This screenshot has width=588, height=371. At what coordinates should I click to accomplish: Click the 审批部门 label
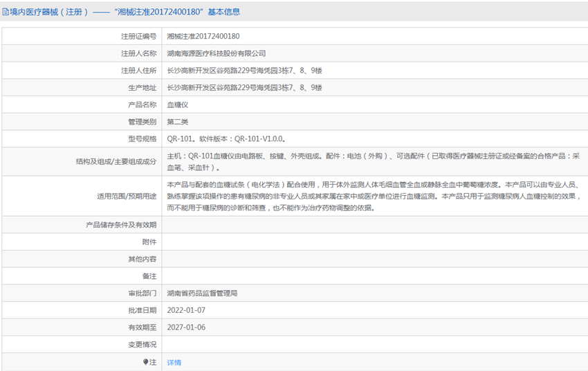(x=142, y=293)
